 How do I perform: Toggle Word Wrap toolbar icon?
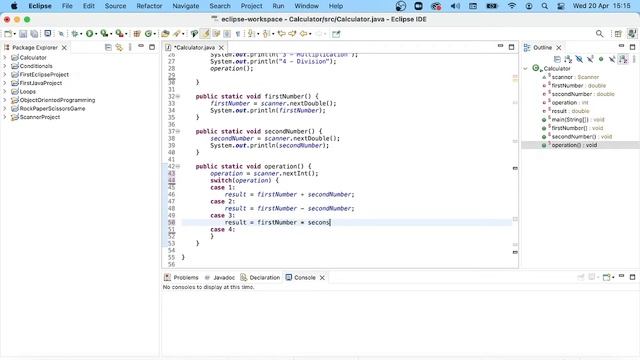tap(216, 34)
